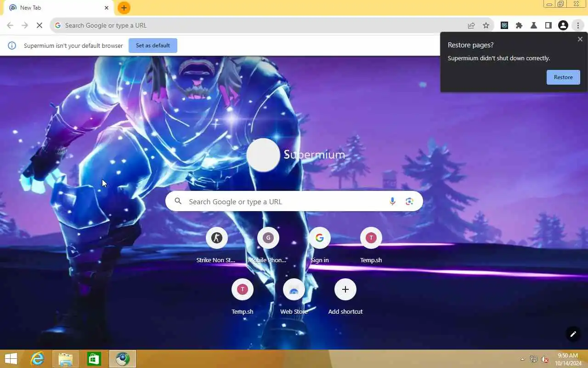The width and height of the screenshot is (588, 368).
Task: Search by image with the lens icon
Action: pyautogui.click(x=409, y=201)
